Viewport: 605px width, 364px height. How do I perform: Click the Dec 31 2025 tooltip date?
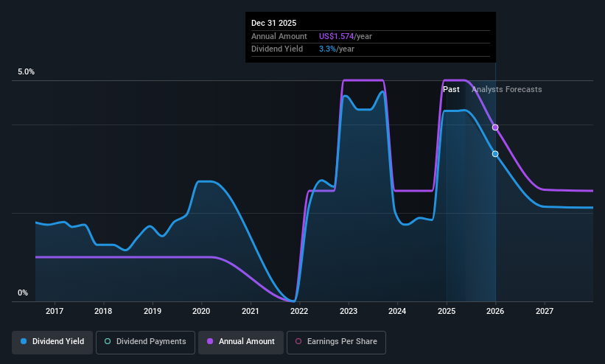click(x=274, y=23)
